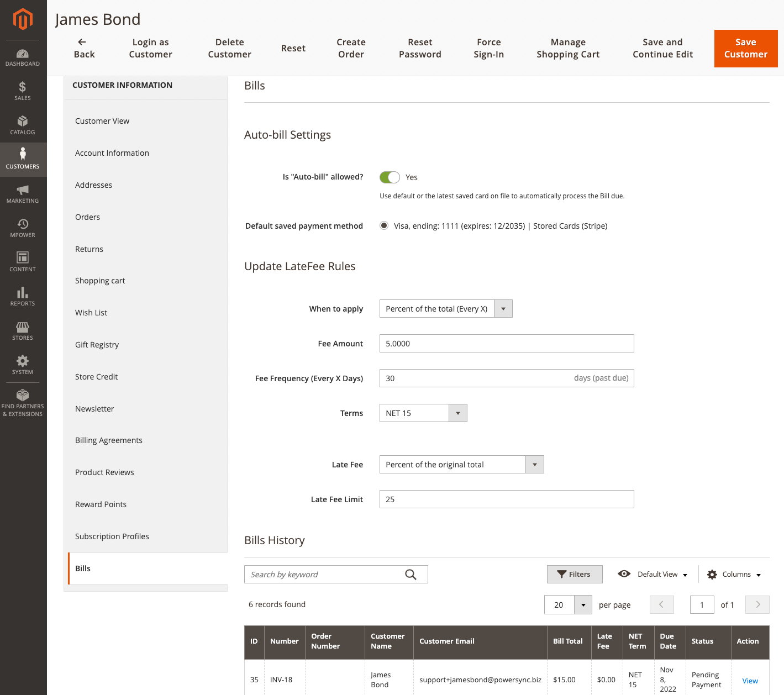This screenshot has width=784, height=695.
Task: Click Save and Continue Edit
Action: pyautogui.click(x=662, y=49)
